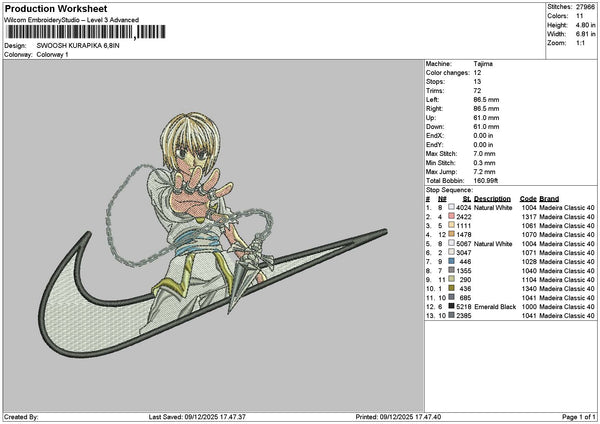This screenshot has height=424, width=600.
Task: Select the gray swatch in stop 8
Action: click(x=452, y=271)
